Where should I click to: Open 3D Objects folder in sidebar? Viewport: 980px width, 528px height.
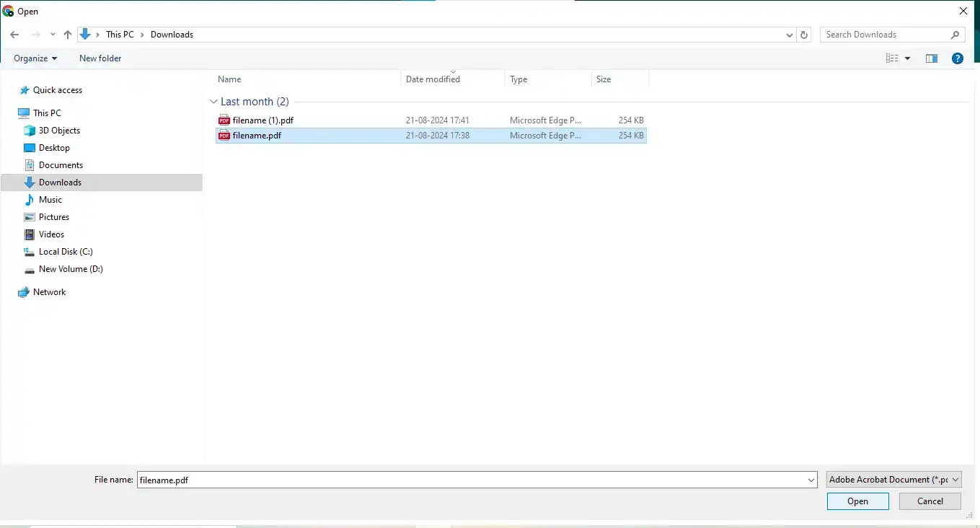coord(59,131)
